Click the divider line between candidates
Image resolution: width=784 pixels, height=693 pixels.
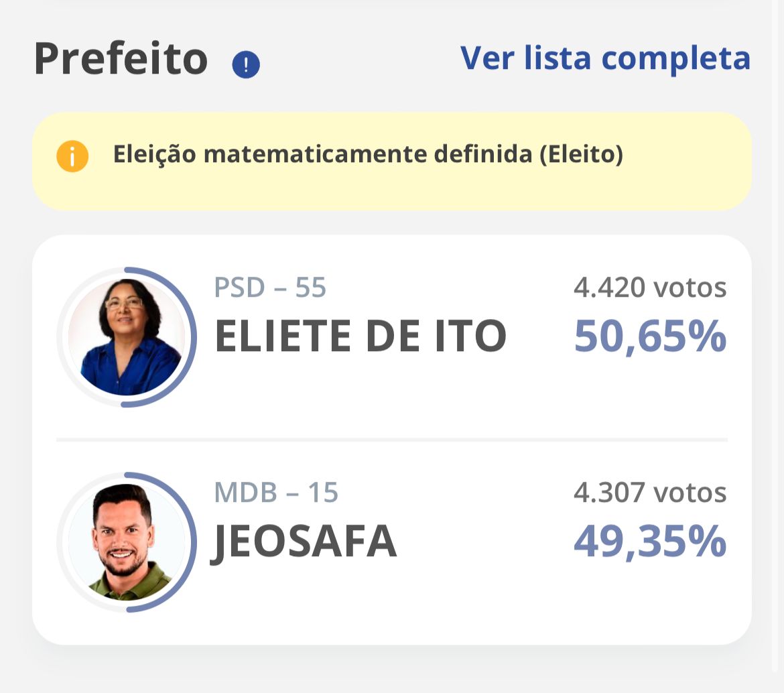tap(392, 440)
